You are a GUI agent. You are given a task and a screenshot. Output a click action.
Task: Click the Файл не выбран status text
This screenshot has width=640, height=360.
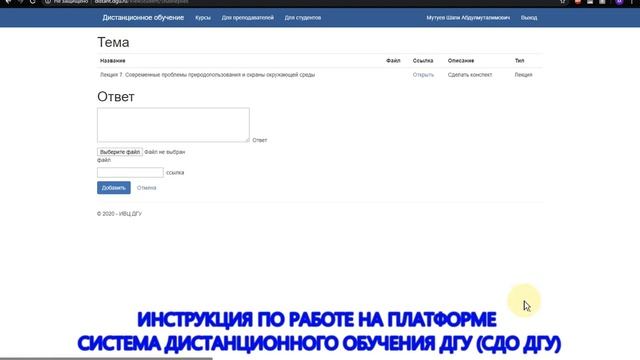(164, 152)
